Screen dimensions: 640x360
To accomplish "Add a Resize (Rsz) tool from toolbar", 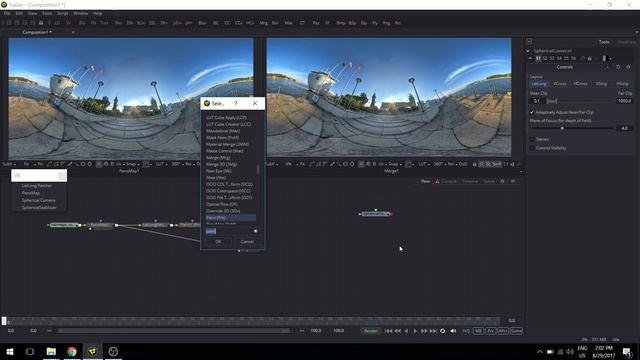I will coord(316,23).
